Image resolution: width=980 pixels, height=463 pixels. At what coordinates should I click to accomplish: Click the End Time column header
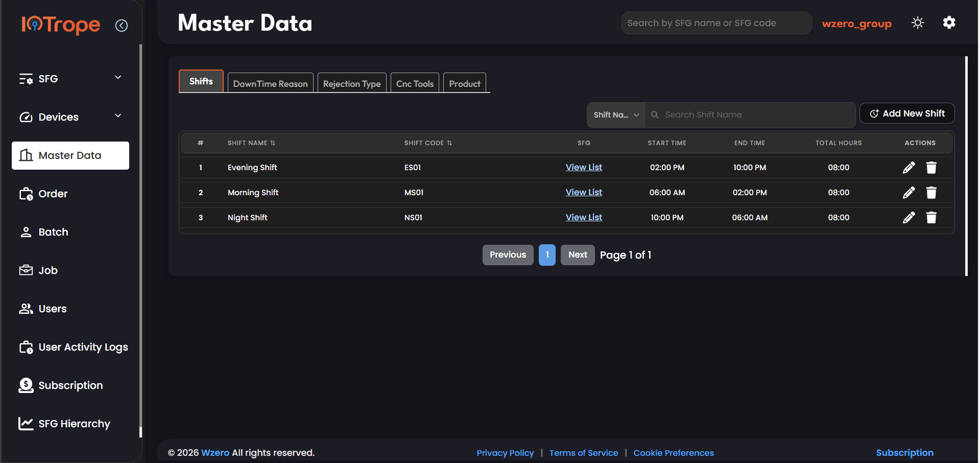click(750, 143)
